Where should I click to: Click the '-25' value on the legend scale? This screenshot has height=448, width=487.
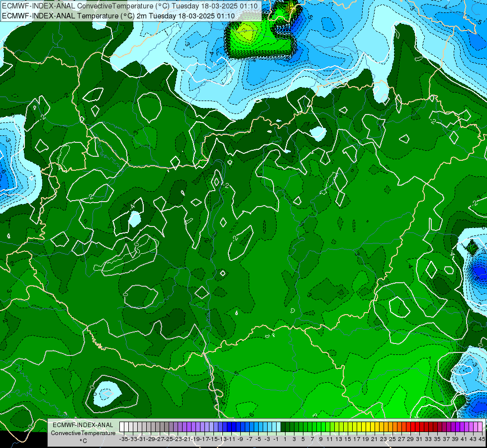[x=169, y=439]
